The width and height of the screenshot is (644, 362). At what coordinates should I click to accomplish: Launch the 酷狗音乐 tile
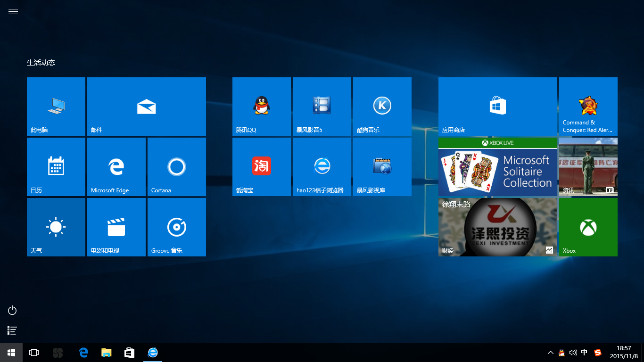(x=382, y=107)
